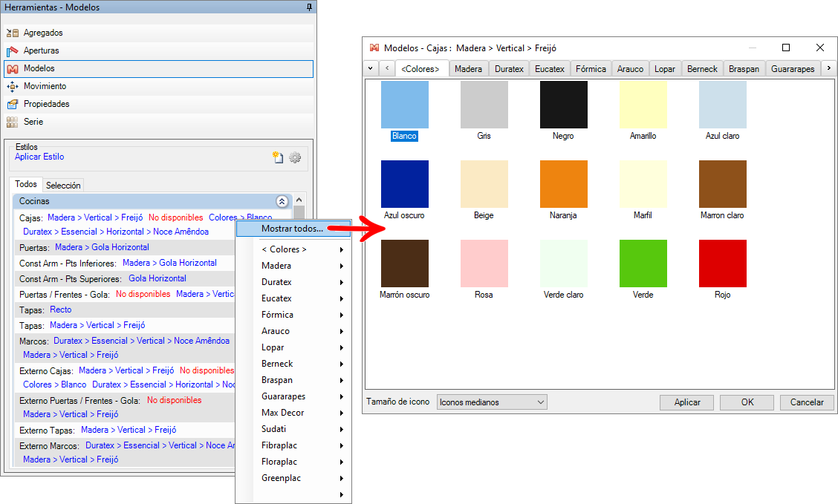The height and width of the screenshot is (504, 838).
Task: Expand the Sudati submenu
Action: click(x=342, y=430)
